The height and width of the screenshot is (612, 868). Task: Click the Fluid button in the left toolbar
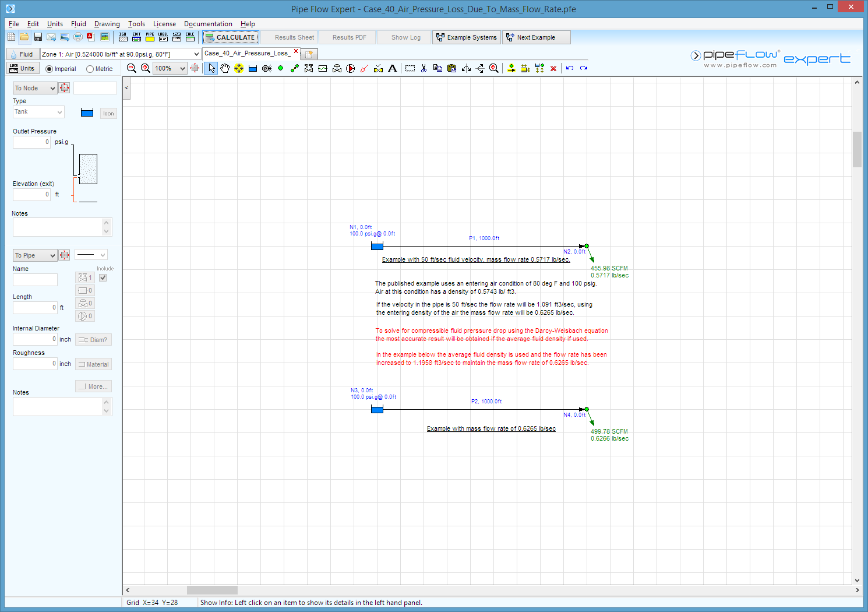pos(22,54)
